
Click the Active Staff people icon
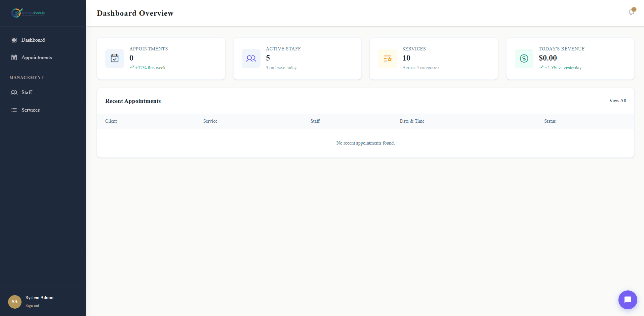point(251,58)
